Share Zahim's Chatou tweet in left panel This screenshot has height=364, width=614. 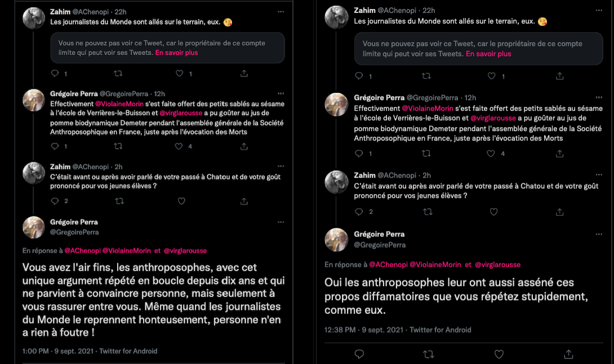[244, 201]
